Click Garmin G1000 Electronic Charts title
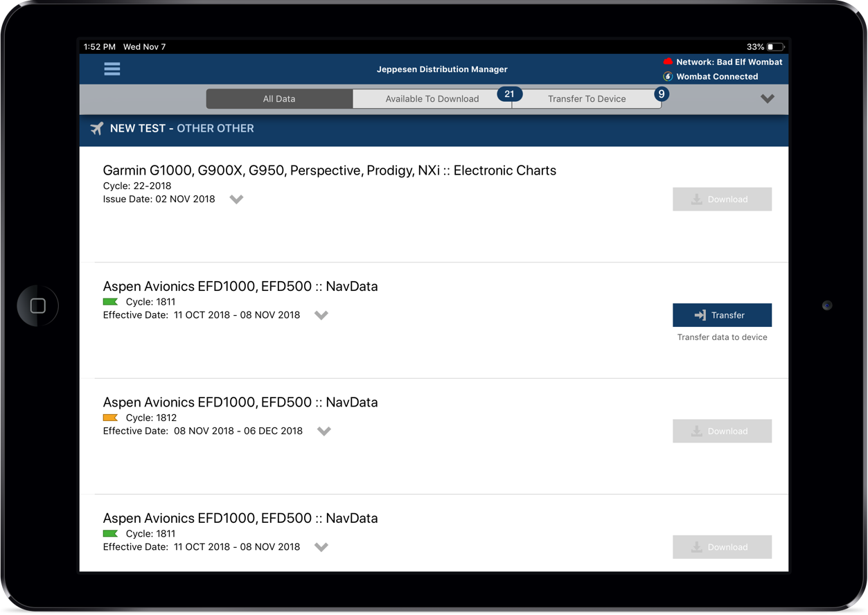This screenshot has width=868, height=615. click(x=330, y=170)
